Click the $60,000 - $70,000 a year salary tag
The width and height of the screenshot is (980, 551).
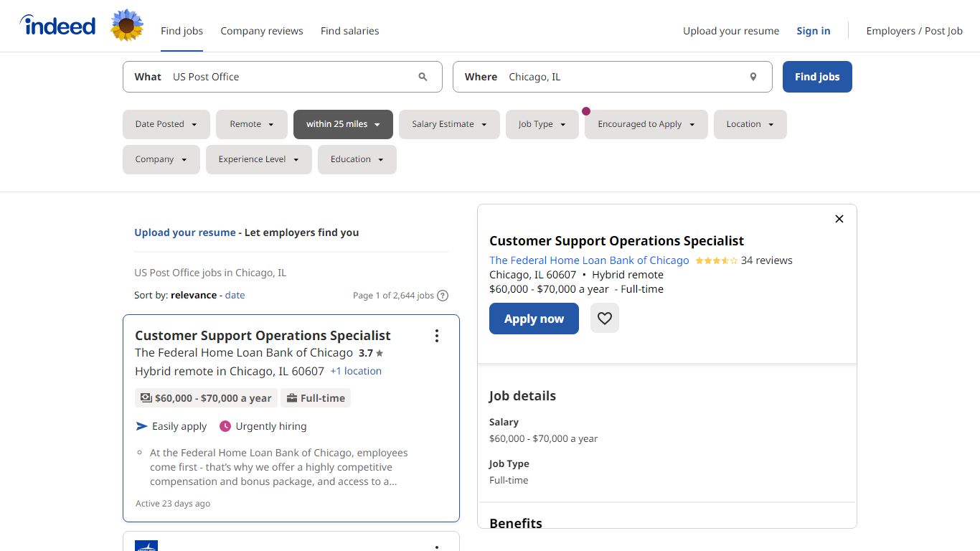tap(206, 398)
